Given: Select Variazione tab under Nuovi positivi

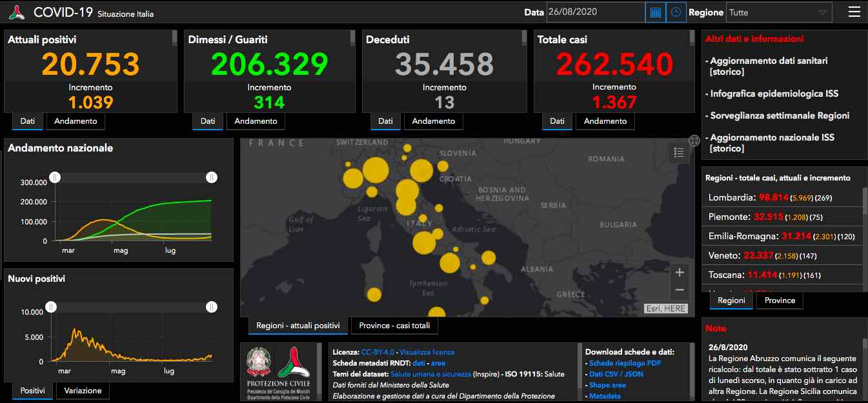Looking at the screenshot, I should point(82,391).
